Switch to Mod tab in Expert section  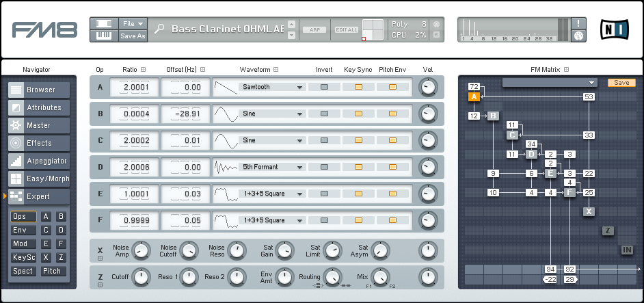23,243
